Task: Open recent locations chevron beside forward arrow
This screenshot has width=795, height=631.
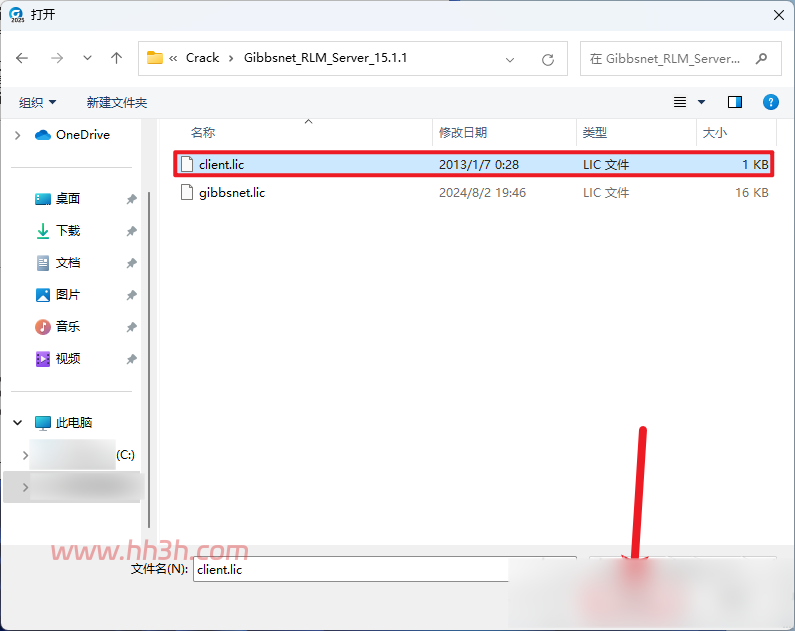Action: coord(87,58)
